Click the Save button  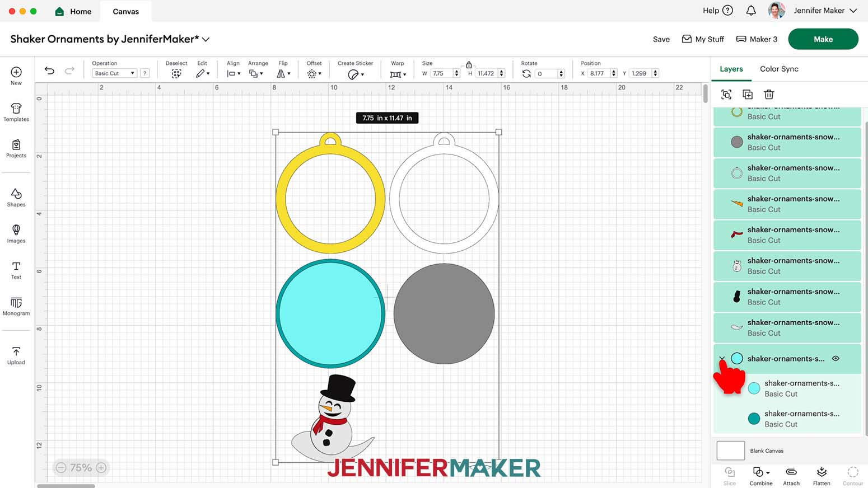tap(661, 39)
